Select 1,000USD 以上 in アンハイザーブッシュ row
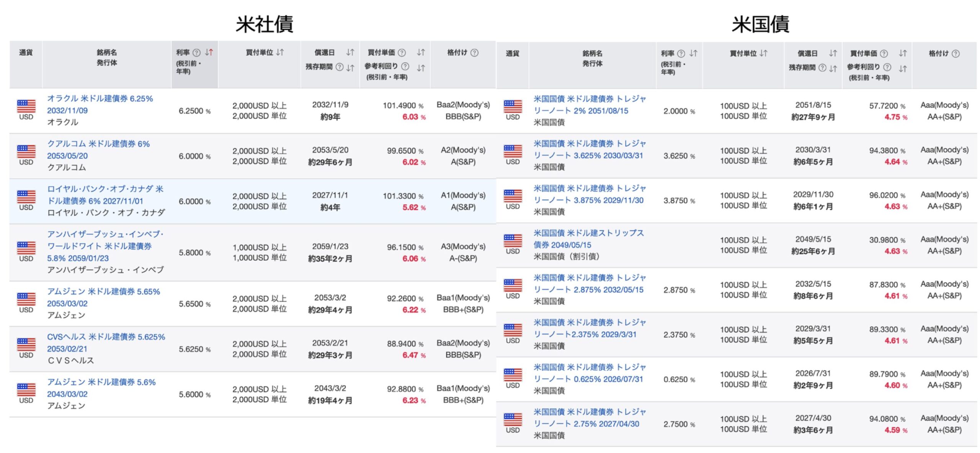 click(260, 247)
